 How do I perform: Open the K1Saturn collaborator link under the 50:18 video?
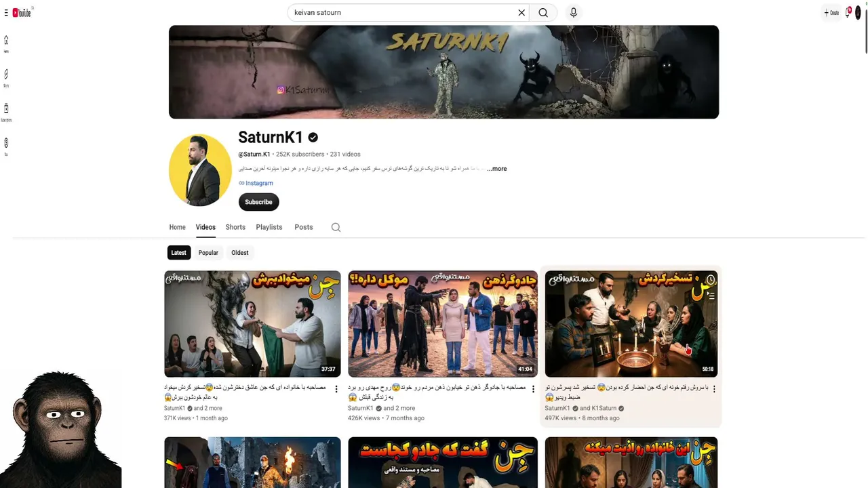coord(604,409)
